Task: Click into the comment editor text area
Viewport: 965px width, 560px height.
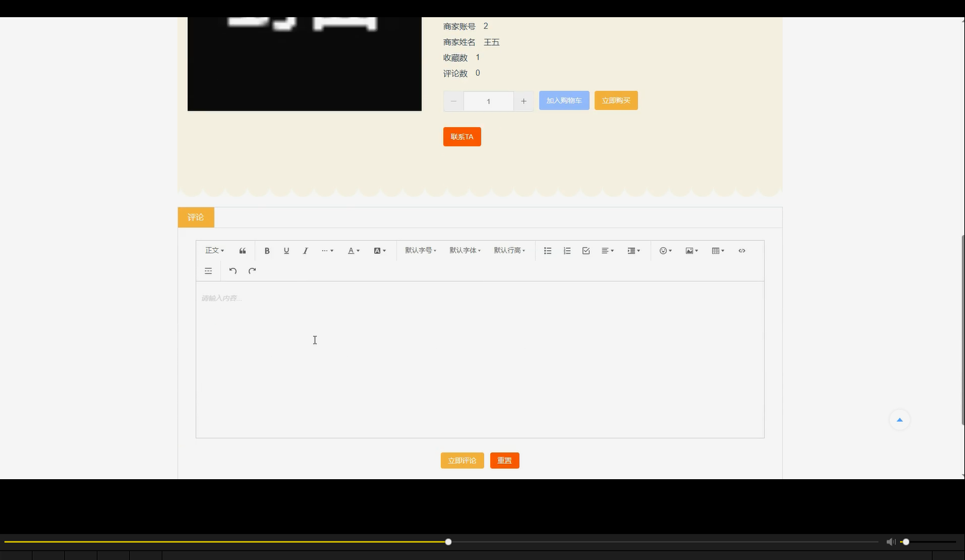Action: coord(480,360)
